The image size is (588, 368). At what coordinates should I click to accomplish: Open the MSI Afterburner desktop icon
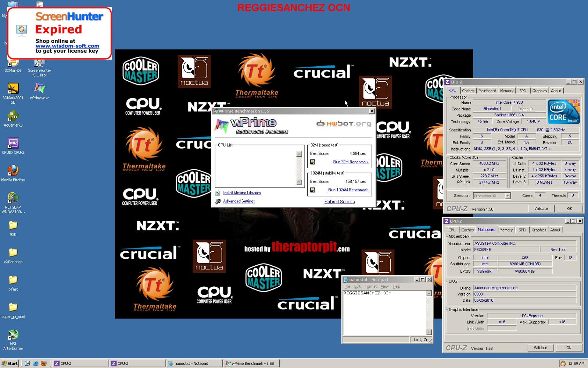click(13, 339)
